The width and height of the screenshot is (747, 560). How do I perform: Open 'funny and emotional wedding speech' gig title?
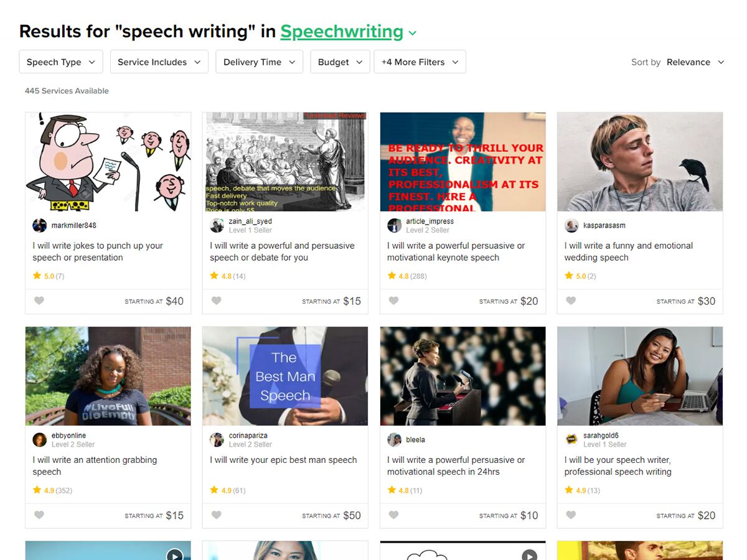pyautogui.click(x=629, y=251)
